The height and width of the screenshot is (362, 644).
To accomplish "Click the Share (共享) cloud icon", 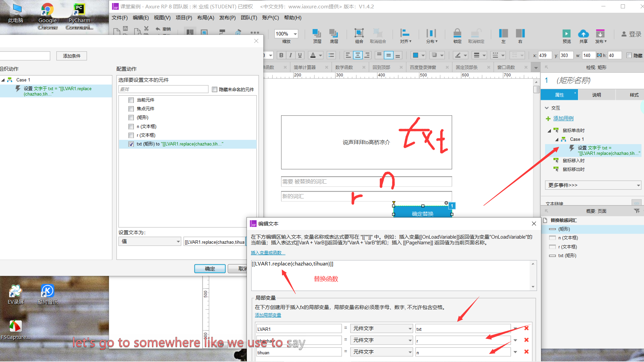I will (x=583, y=34).
